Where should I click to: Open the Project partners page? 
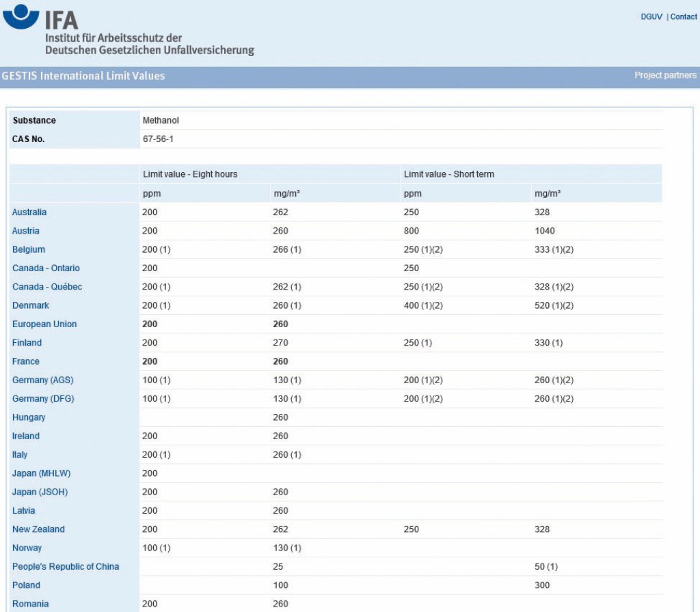(x=665, y=76)
